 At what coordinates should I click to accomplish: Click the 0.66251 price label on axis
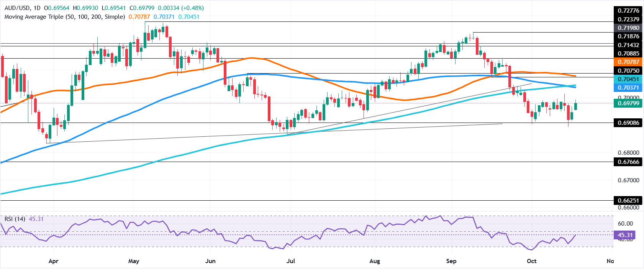(x=628, y=201)
